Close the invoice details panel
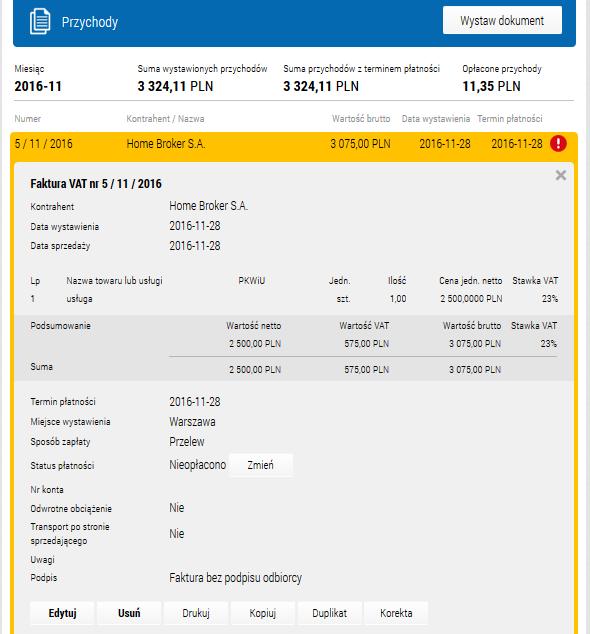 560,175
